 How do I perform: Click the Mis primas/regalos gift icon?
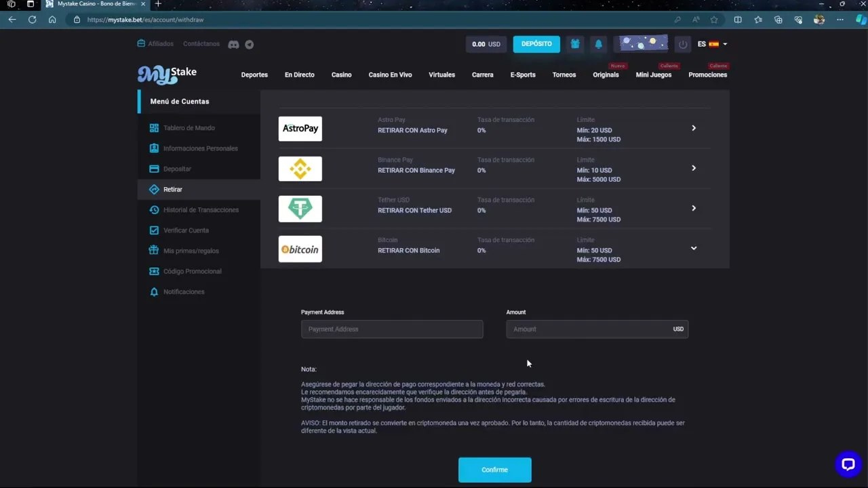[x=154, y=251]
